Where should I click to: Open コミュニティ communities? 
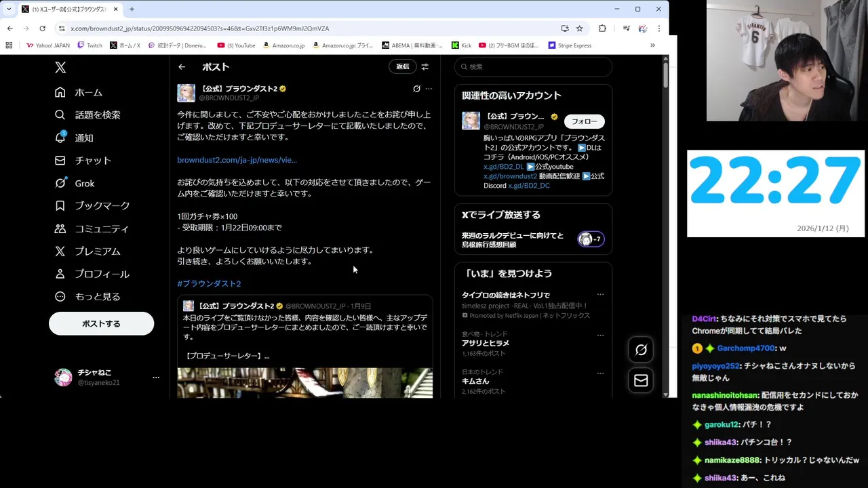(92, 228)
